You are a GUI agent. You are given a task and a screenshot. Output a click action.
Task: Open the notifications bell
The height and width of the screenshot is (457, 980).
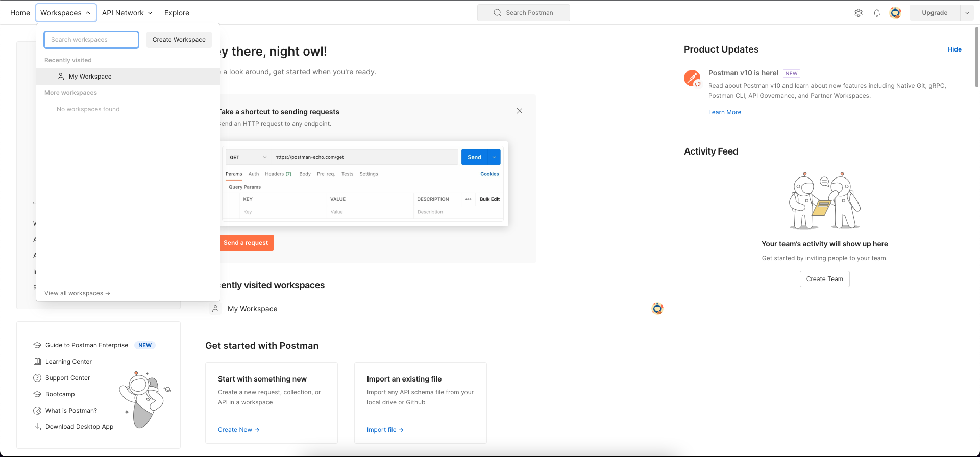(x=877, y=13)
